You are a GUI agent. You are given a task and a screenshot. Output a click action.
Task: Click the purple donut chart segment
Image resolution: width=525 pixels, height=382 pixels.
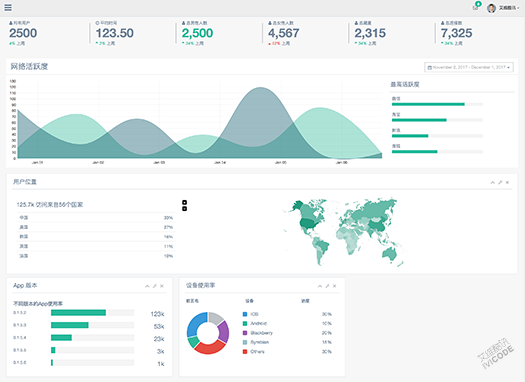pyautogui.click(x=224, y=332)
